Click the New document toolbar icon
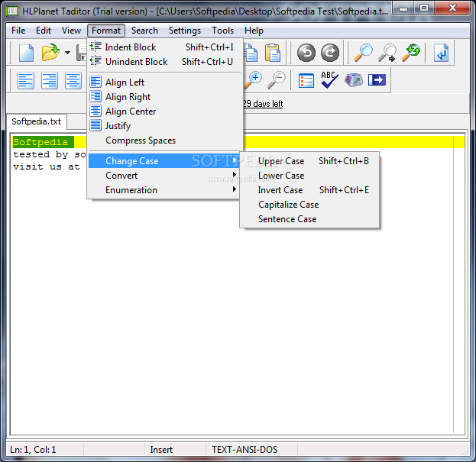 point(27,53)
